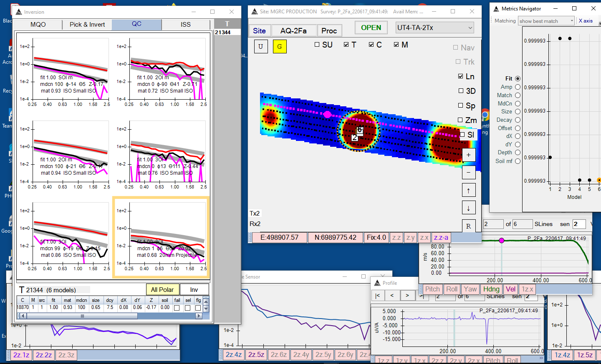The image size is (601, 364).
Task: Uncheck the C checkbox above the map
Action: click(371, 44)
